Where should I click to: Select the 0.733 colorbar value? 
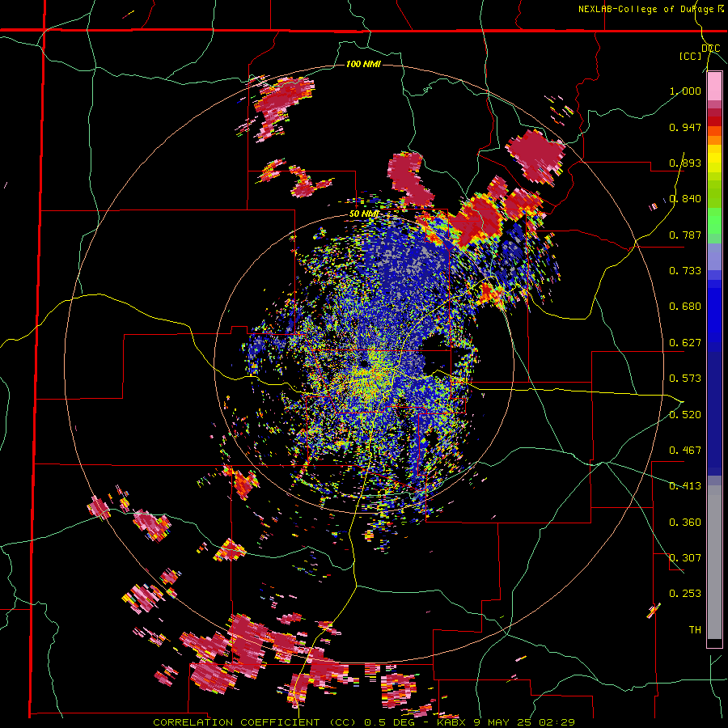click(x=685, y=271)
